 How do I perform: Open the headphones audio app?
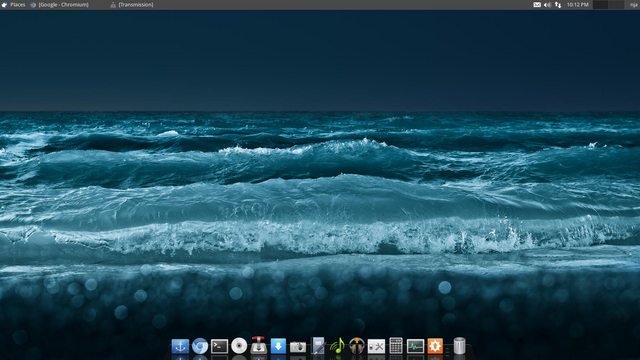(x=357, y=346)
